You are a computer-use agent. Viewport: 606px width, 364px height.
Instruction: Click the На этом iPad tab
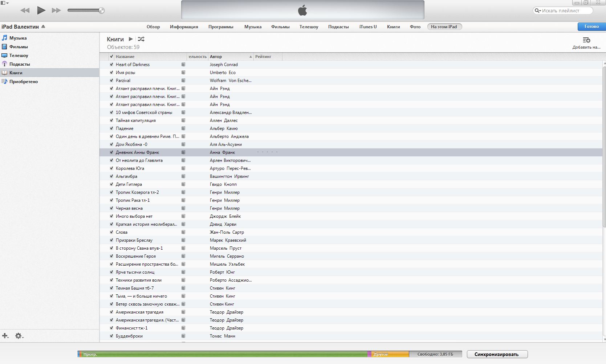pyautogui.click(x=444, y=26)
